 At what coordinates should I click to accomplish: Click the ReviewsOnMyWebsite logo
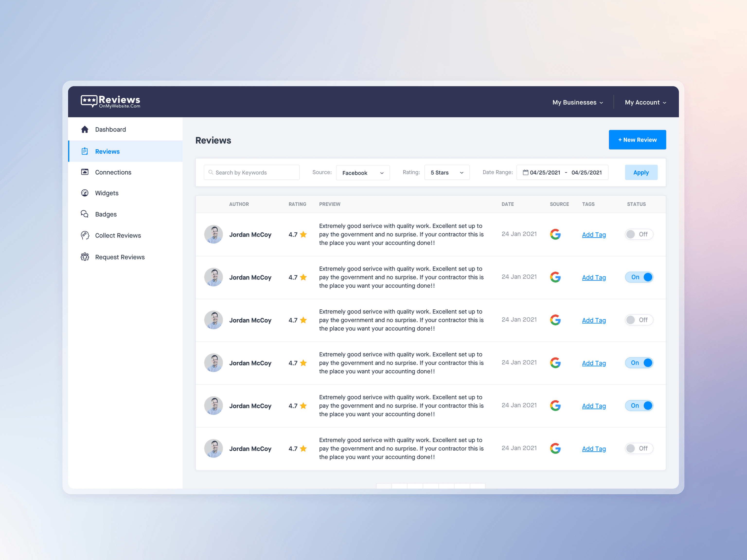coord(110,101)
